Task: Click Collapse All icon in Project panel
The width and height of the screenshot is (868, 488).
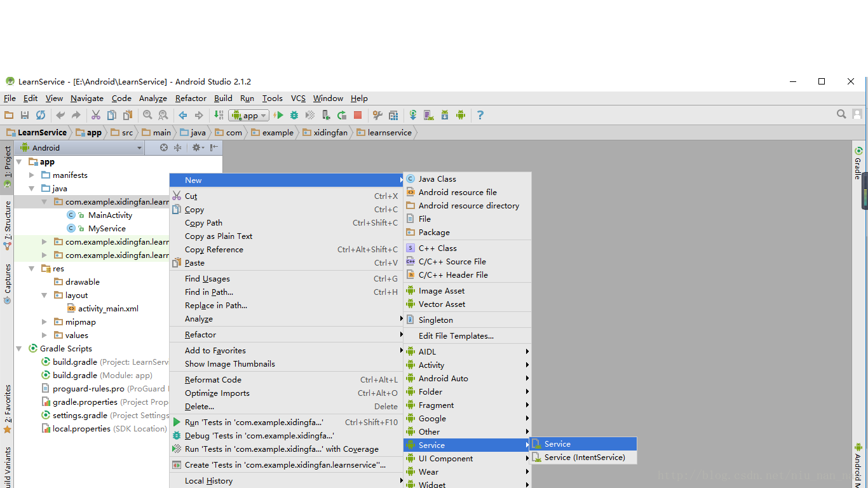Action: point(177,147)
